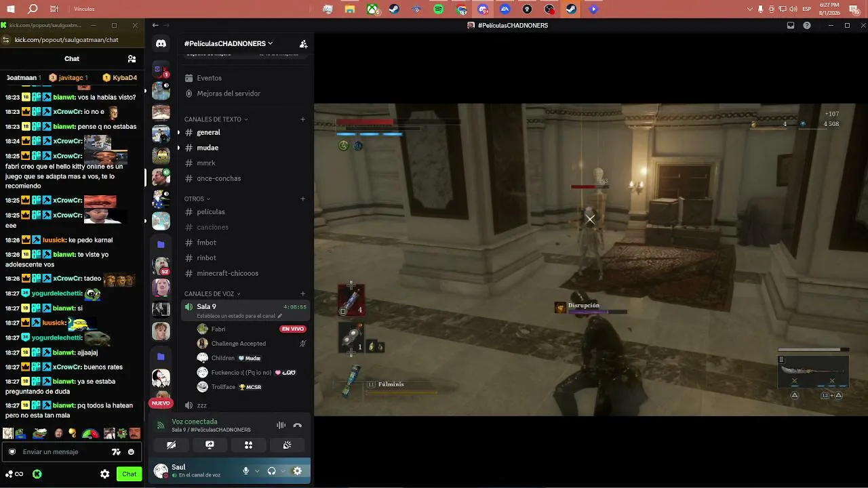Open the volume control in system tray
The height and width of the screenshot is (488, 868).
(793, 9)
